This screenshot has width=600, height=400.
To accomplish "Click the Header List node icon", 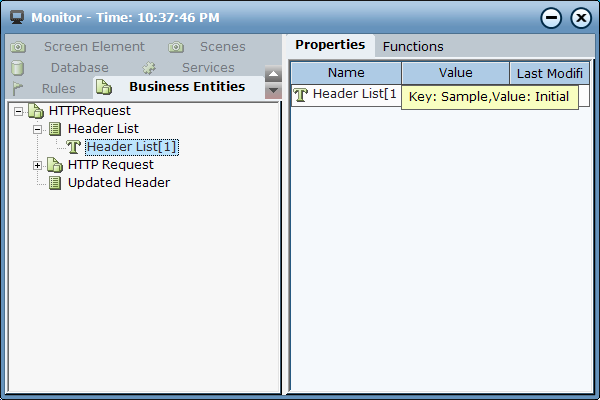I will (55, 129).
